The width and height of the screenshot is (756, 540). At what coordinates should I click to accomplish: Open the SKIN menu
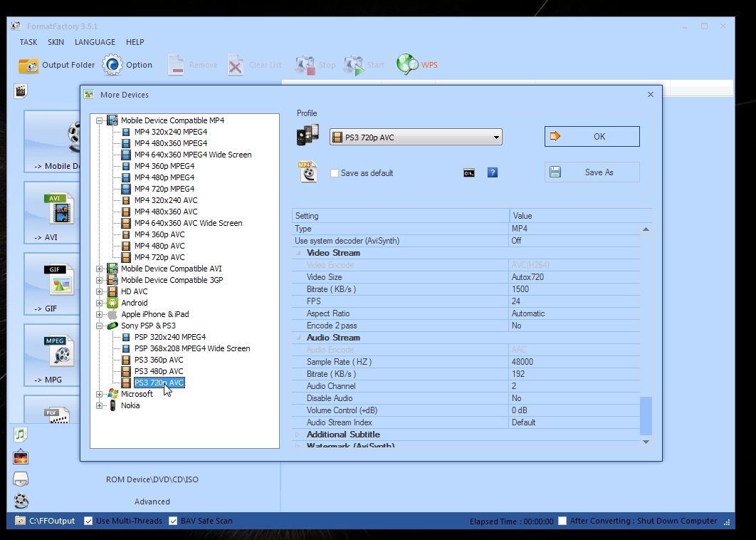click(x=56, y=42)
